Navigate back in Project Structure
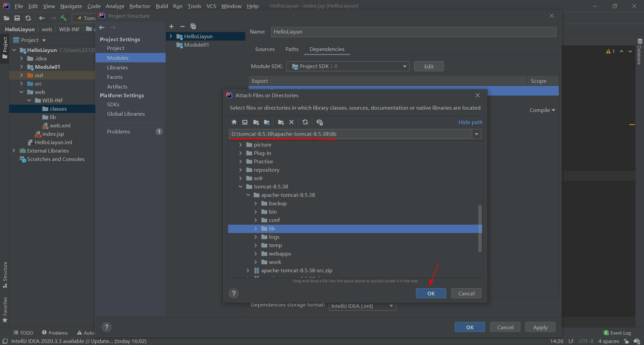 click(x=102, y=27)
